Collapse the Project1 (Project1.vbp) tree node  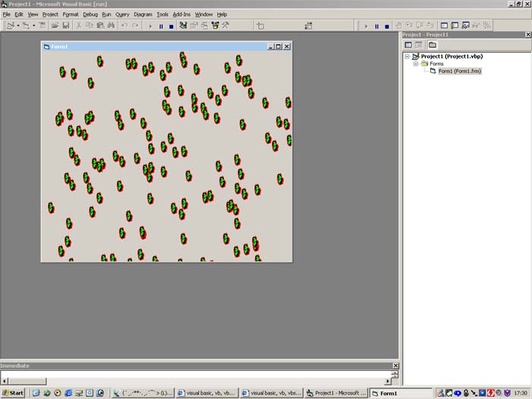coord(407,56)
